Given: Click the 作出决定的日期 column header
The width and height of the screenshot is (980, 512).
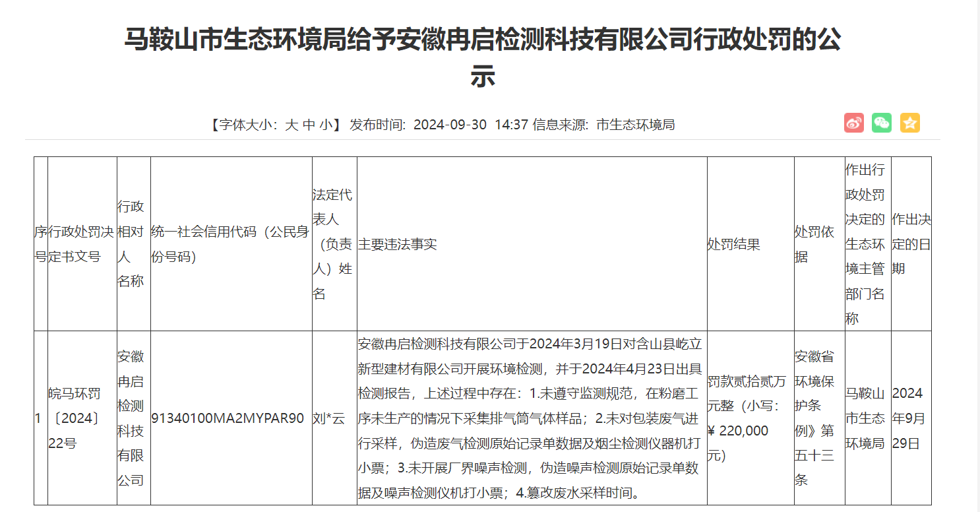Looking at the screenshot, I should [911, 244].
